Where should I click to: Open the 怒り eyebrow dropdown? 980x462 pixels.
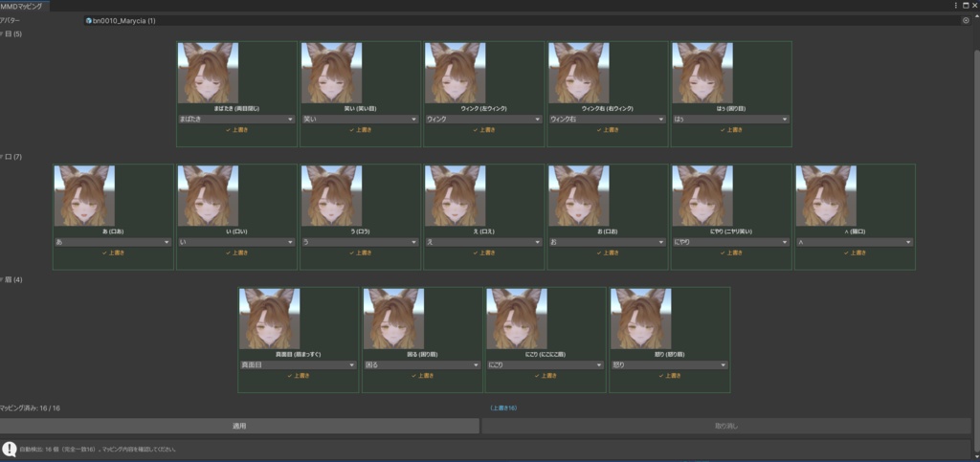click(669, 364)
